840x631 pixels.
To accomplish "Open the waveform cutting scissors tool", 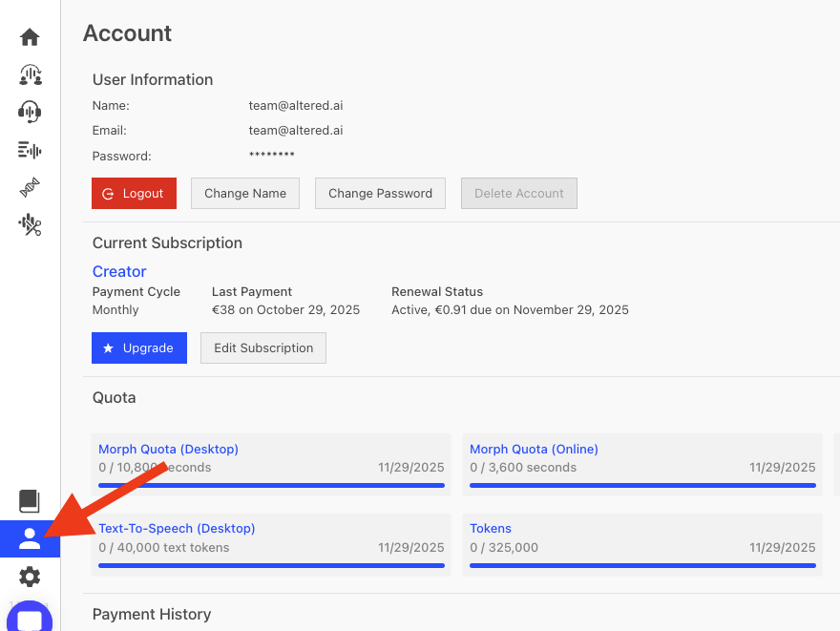I will point(30,225).
